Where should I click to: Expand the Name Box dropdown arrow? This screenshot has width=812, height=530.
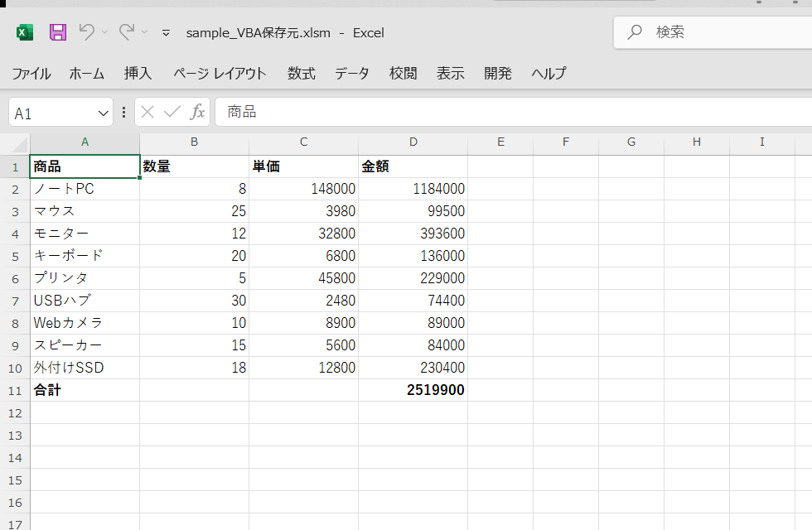coord(103,113)
